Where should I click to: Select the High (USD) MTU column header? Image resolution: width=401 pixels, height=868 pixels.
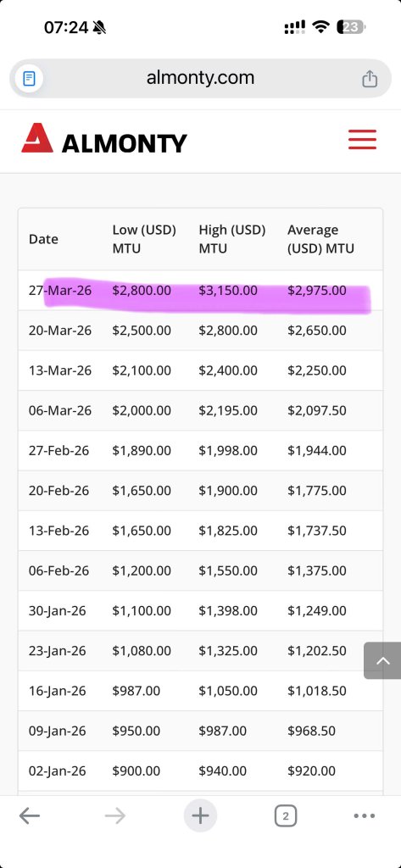point(232,239)
